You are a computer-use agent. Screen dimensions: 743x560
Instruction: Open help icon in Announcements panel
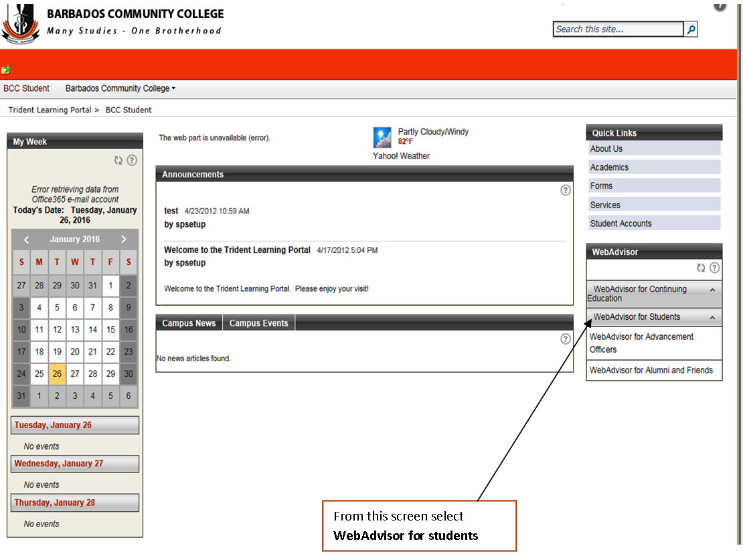point(566,191)
